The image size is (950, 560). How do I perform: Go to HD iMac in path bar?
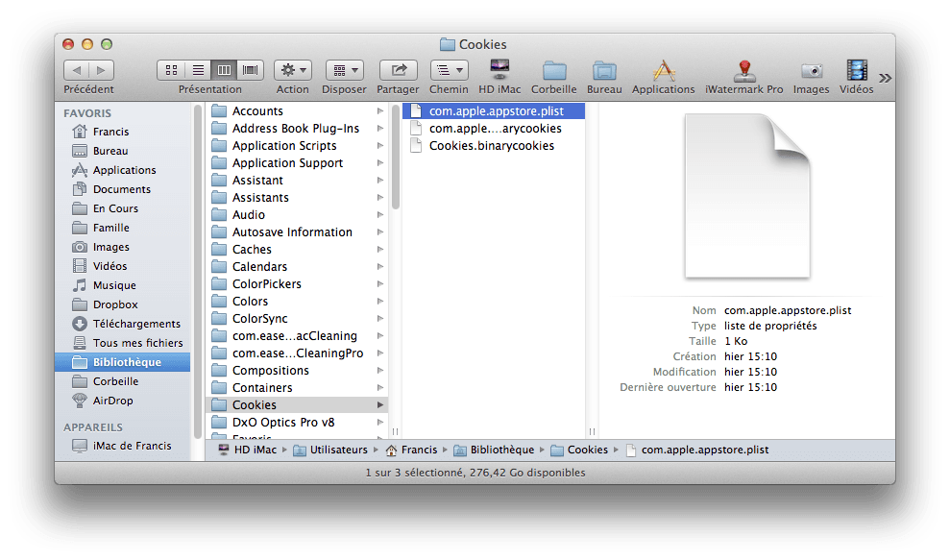coord(247,450)
